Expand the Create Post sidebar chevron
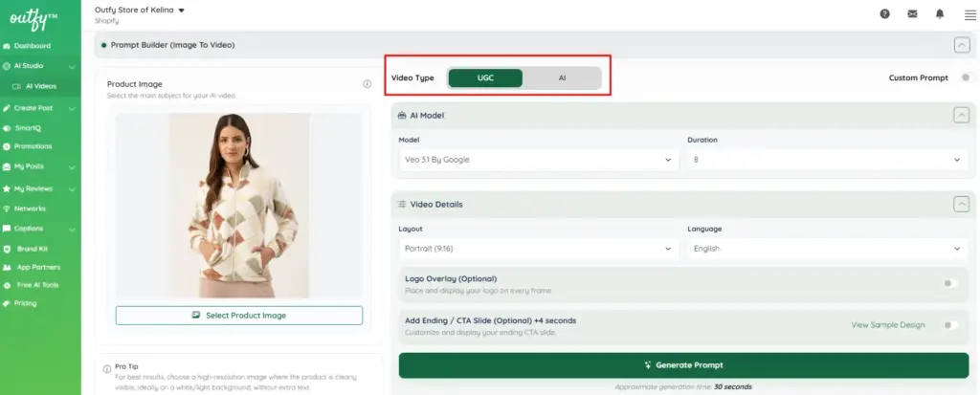 (72, 109)
